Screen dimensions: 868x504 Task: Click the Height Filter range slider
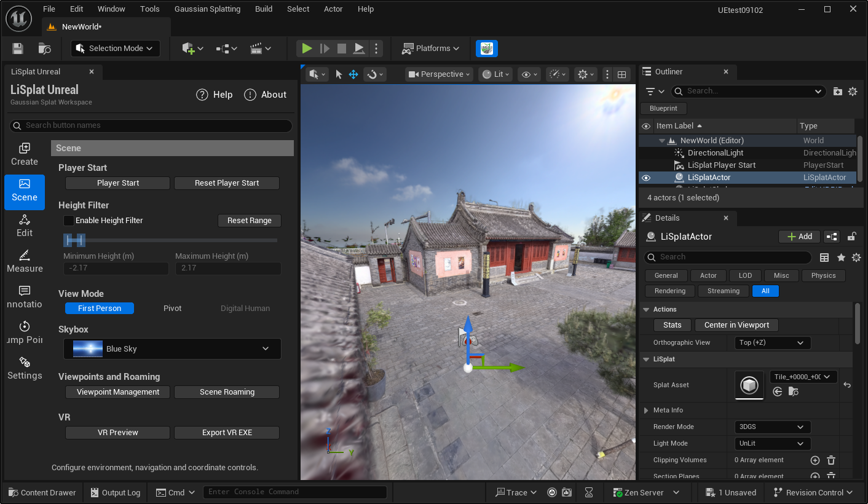(170, 240)
